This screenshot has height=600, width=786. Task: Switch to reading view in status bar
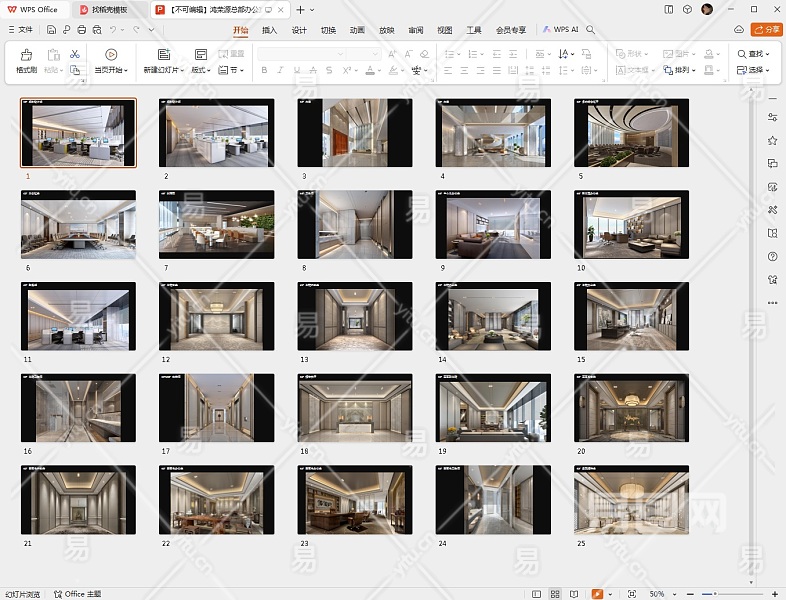575,594
